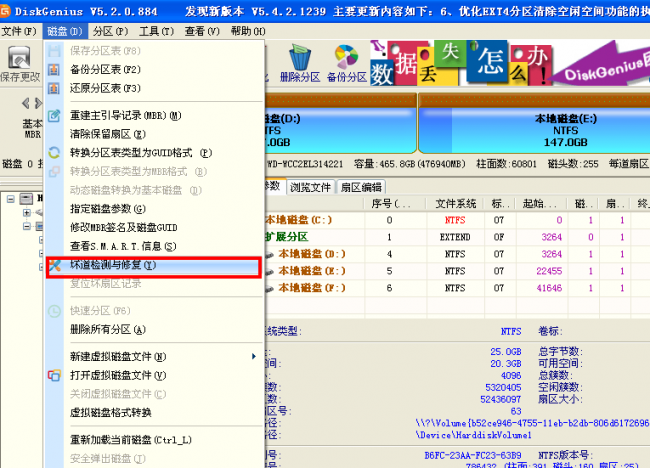Click the drive icon beside 本地磁盘 (F:) row
Viewport: 650px width, 468px height.
click(270, 289)
